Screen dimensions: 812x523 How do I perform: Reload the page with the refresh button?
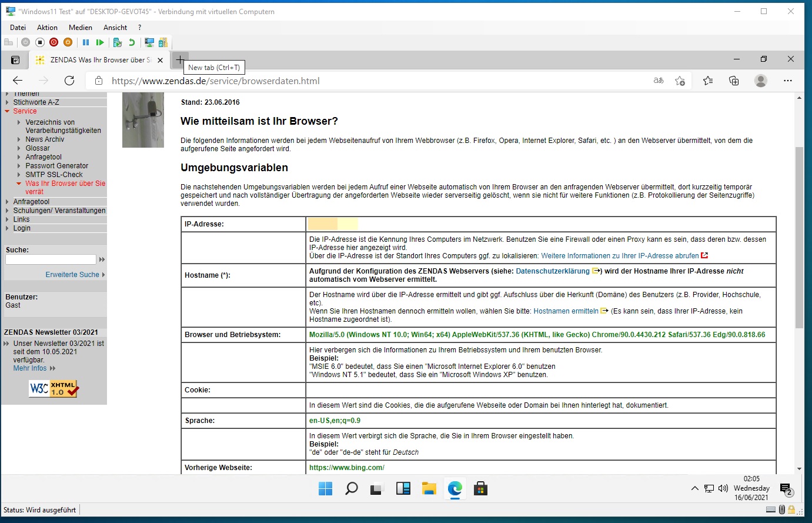(69, 81)
